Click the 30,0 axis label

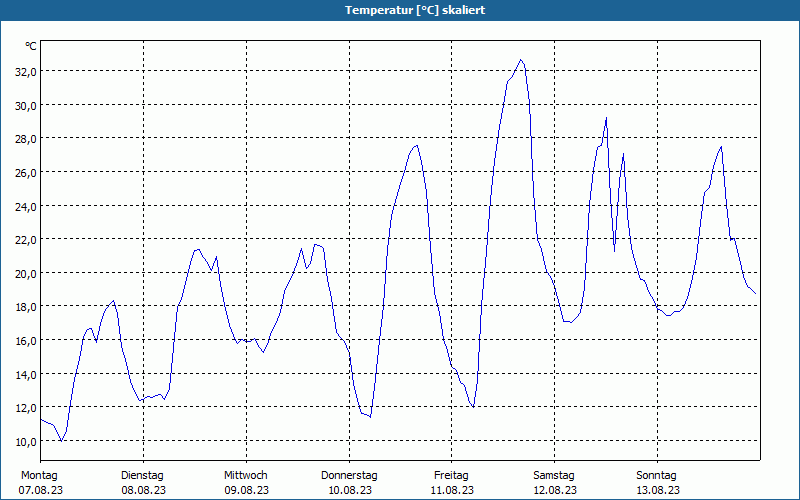click(26, 106)
